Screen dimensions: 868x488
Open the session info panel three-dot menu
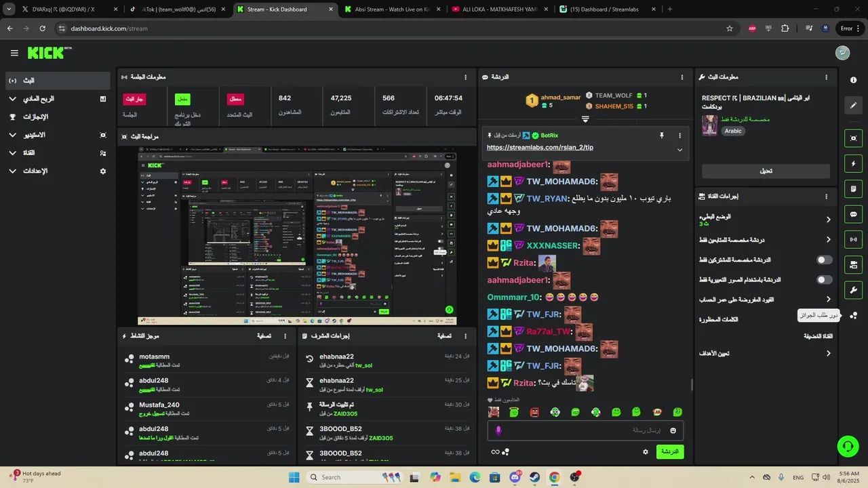[x=465, y=77]
